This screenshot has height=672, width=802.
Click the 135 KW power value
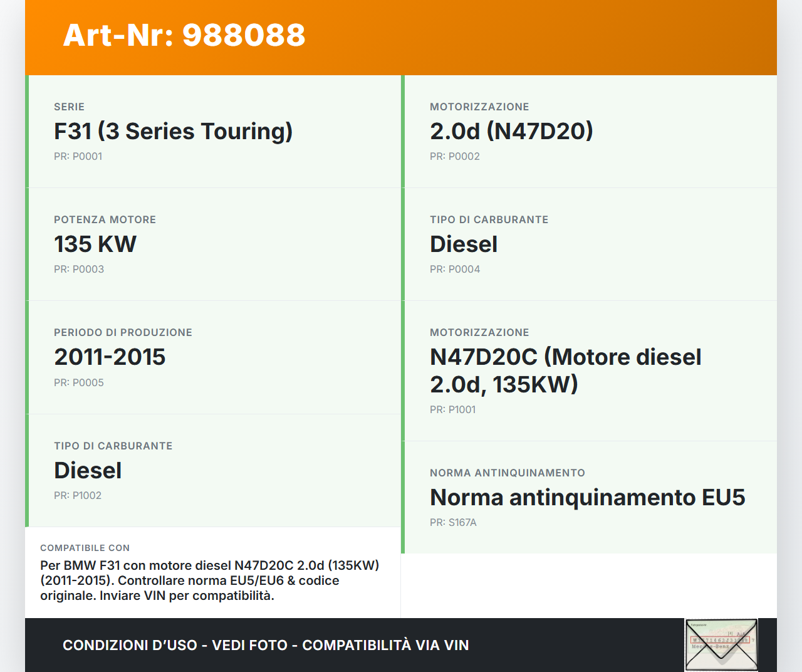(95, 244)
